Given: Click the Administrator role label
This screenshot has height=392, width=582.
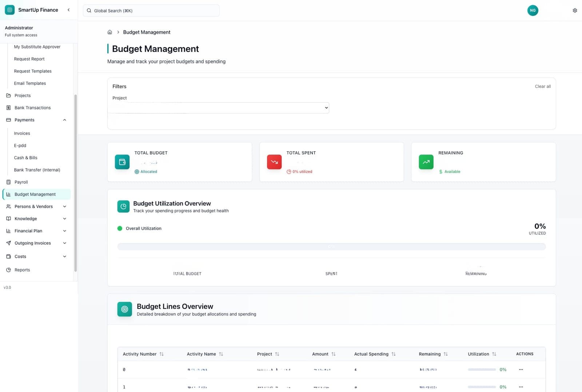Looking at the screenshot, I should point(19,28).
